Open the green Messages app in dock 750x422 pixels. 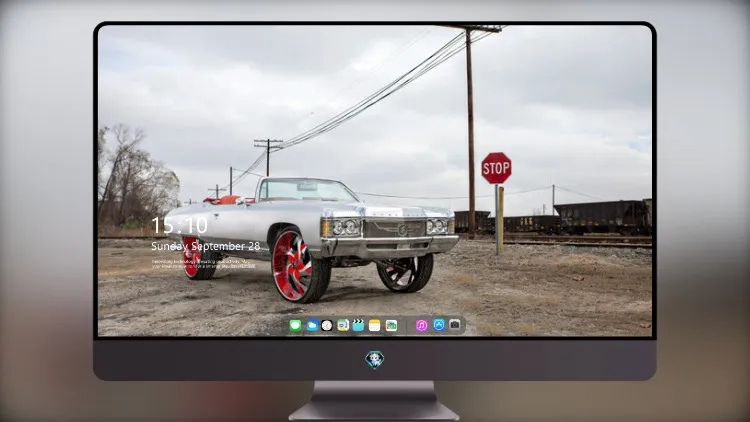295,326
